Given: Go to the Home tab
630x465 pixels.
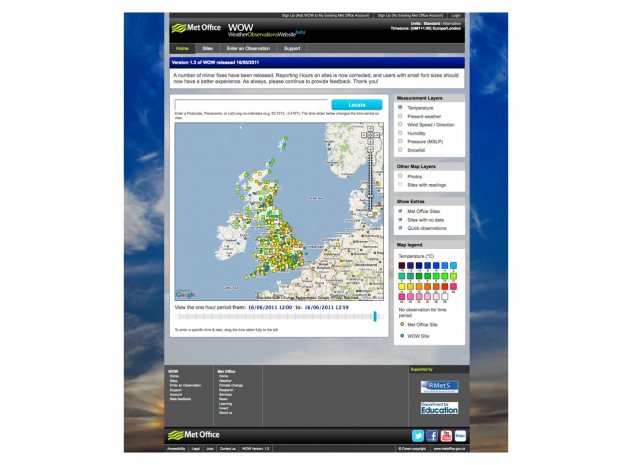Looking at the screenshot, I should coord(182,48).
